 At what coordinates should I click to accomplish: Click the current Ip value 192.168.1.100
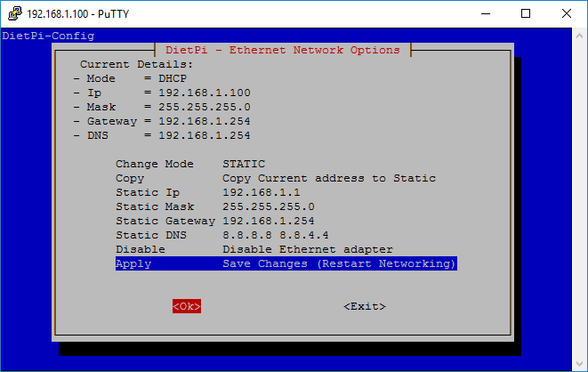[205, 93]
